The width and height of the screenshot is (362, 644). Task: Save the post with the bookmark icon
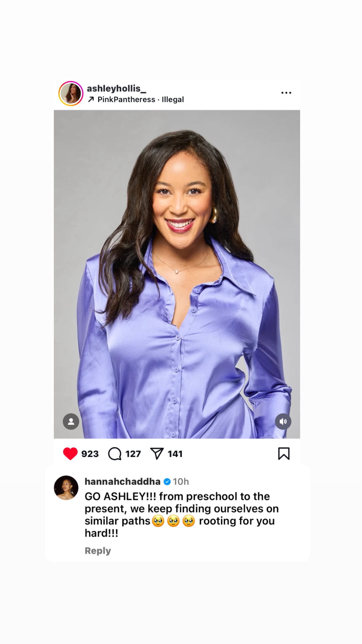(x=284, y=454)
